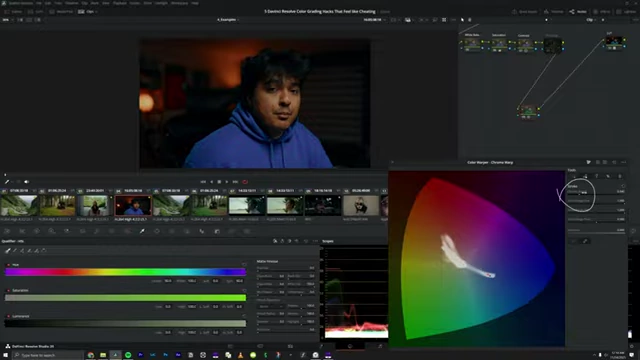This screenshot has height=360, width=640.
Task: Open the Morph Operation mode dropdown
Action: pos(270,306)
